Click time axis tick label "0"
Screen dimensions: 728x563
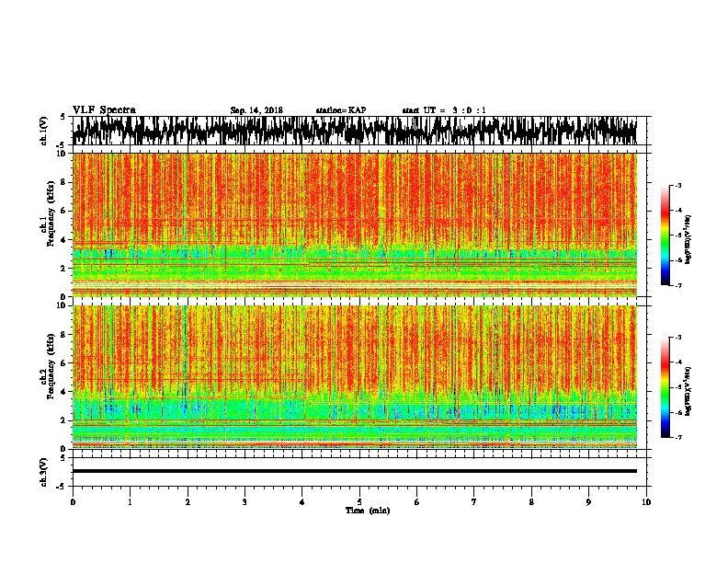(73, 502)
